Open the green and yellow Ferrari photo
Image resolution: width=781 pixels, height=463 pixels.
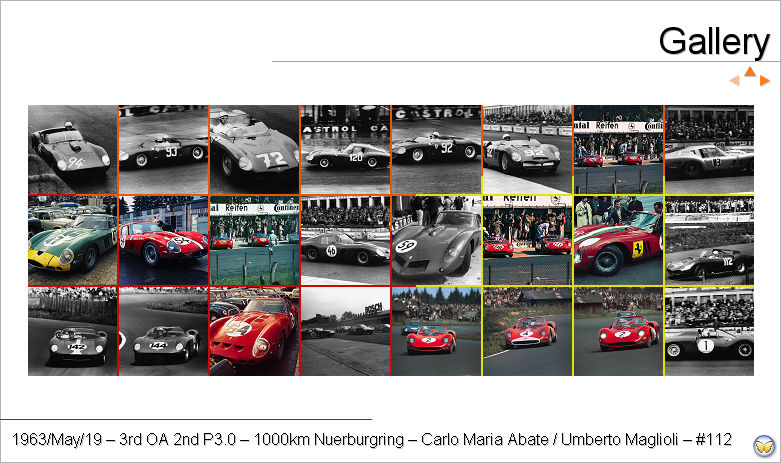pos(73,240)
